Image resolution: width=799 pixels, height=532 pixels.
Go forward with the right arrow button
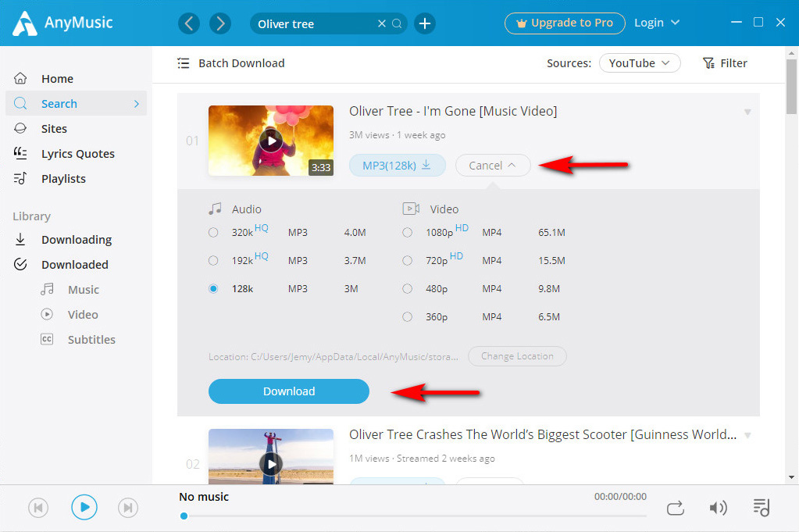pyautogui.click(x=220, y=23)
